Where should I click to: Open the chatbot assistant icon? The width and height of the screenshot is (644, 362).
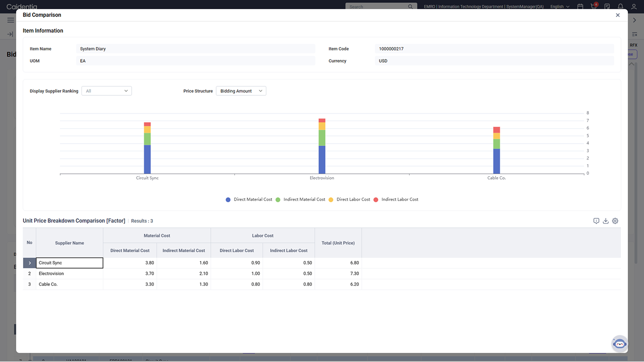620,343
